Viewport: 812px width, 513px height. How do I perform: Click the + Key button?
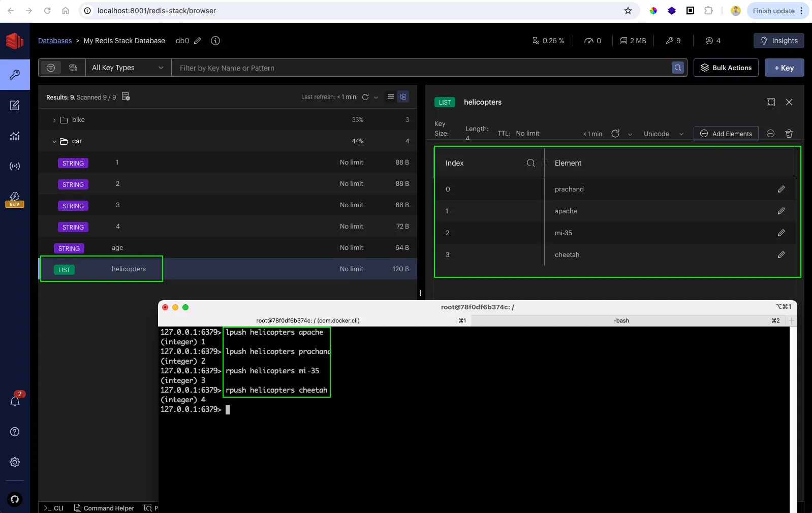point(784,68)
